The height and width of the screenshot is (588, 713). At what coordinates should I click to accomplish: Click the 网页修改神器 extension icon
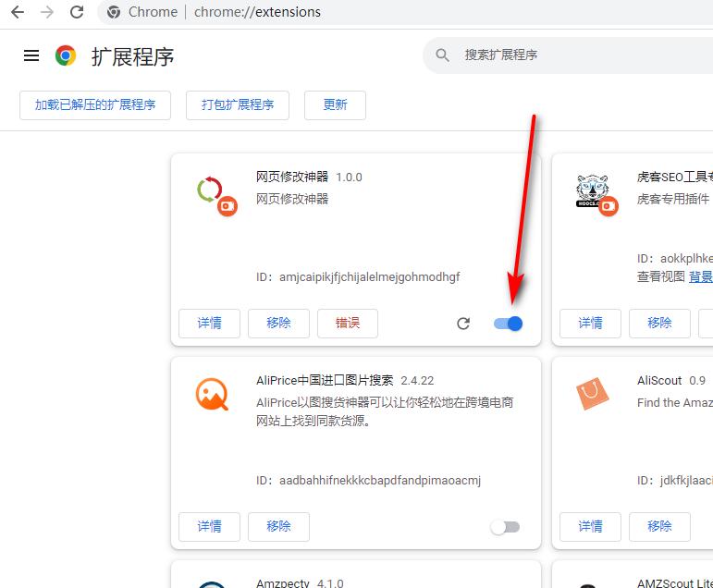pyautogui.click(x=217, y=196)
